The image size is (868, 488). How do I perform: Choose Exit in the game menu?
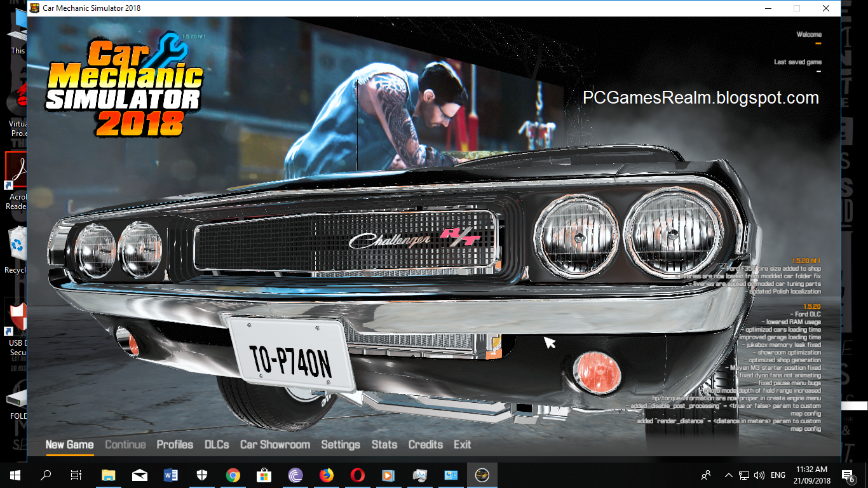coord(463,445)
